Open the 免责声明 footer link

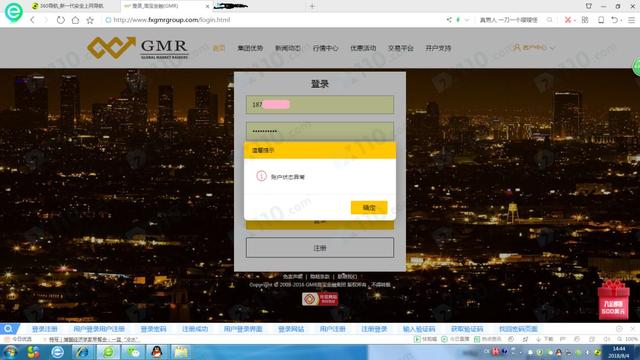coord(293,276)
